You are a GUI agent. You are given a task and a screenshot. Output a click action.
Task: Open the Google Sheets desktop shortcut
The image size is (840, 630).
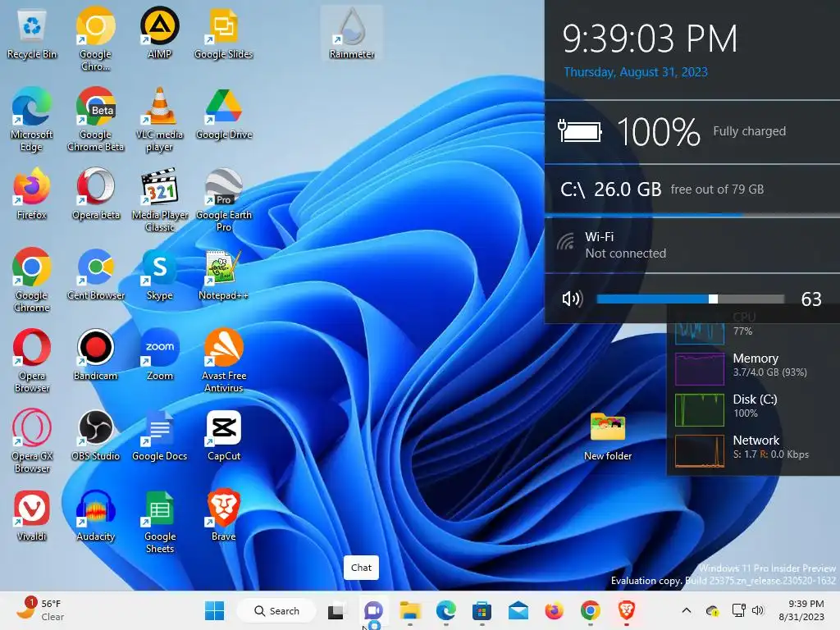click(x=160, y=523)
